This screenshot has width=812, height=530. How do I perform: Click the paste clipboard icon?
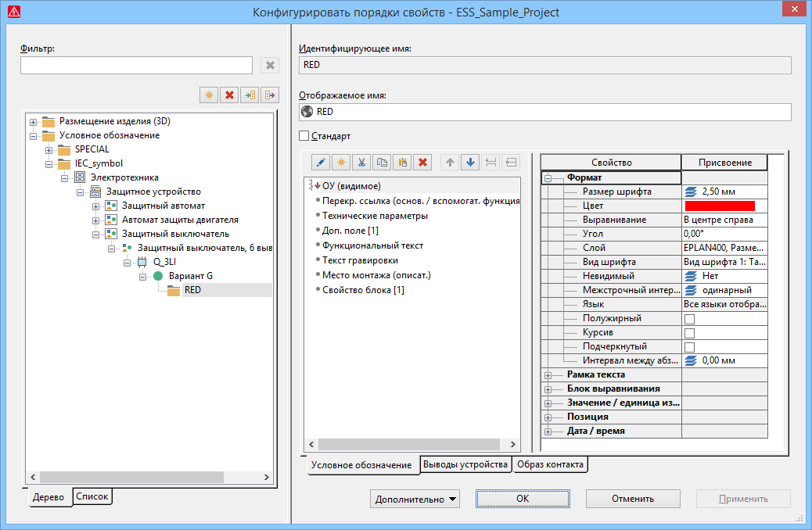coord(402,163)
